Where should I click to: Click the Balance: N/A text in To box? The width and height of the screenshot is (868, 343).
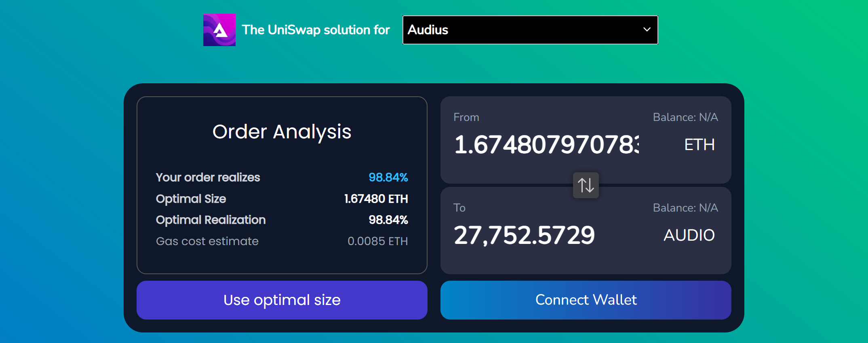685,208
